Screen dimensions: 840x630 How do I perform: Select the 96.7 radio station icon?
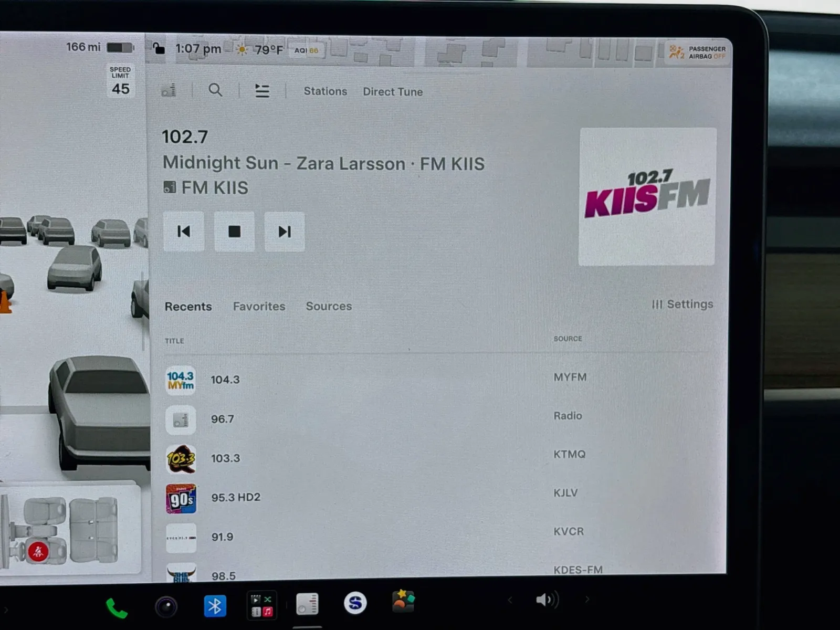[x=181, y=420]
